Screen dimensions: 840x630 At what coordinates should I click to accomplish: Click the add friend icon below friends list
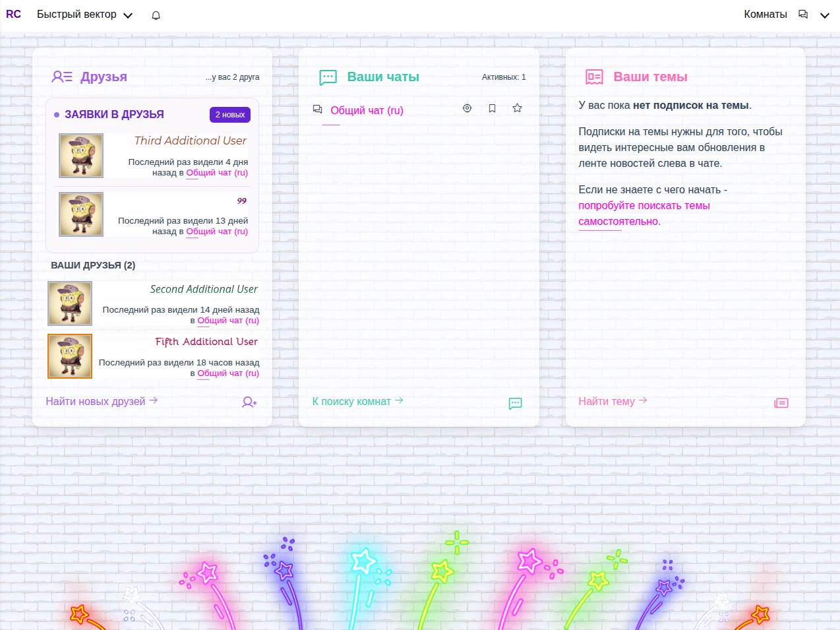coord(249,402)
